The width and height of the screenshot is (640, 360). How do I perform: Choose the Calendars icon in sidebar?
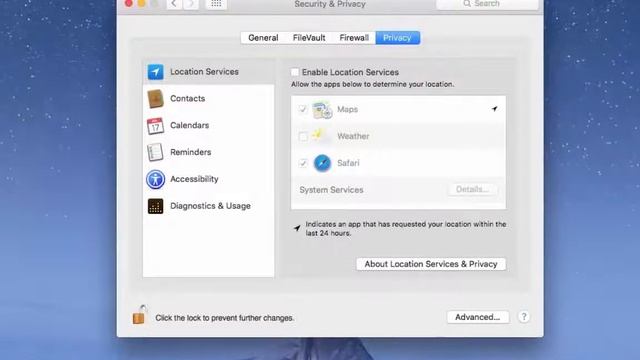coord(156,126)
